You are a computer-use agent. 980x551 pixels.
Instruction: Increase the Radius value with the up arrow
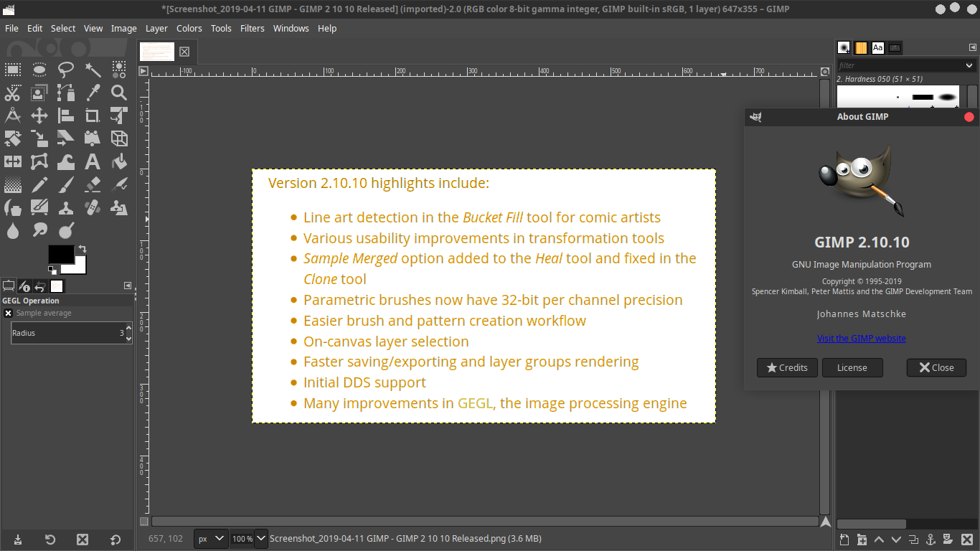pyautogui.click(x=128, y=329)
